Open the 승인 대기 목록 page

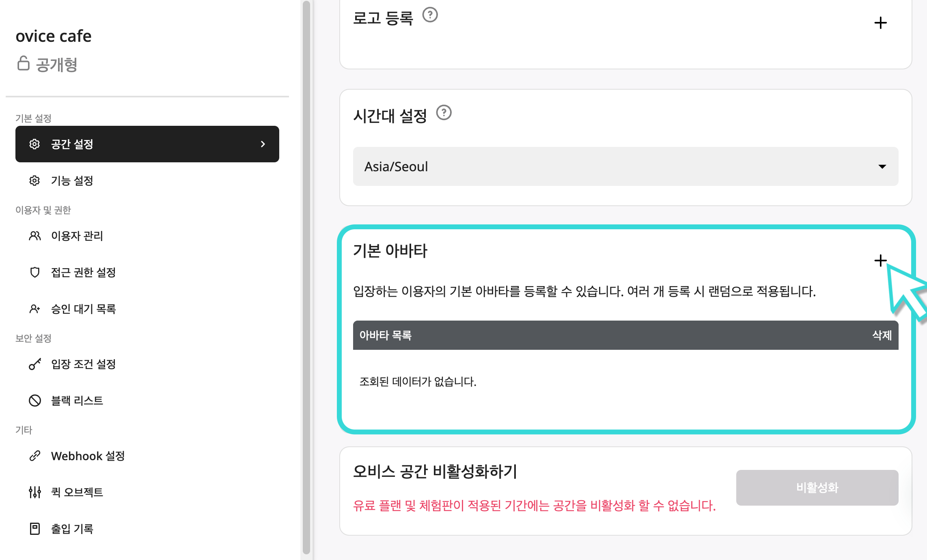click(83, 309)
